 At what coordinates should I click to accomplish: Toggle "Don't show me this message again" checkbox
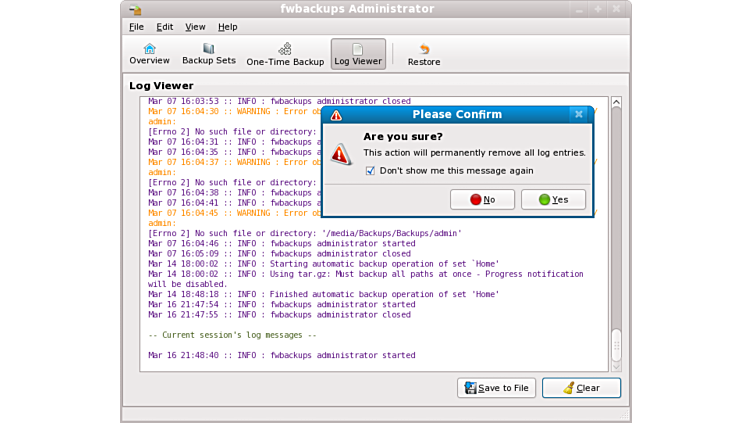pyautogui.click(x=370, y=171)
